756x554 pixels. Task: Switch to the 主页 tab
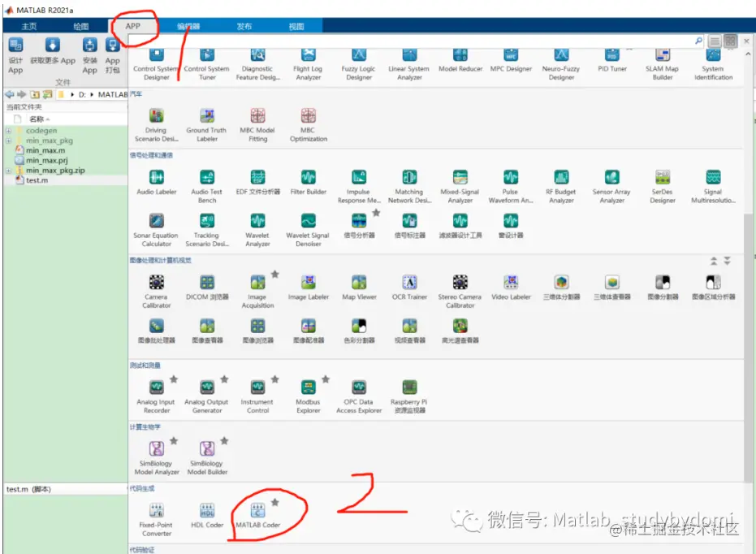[x=28, y=26]
